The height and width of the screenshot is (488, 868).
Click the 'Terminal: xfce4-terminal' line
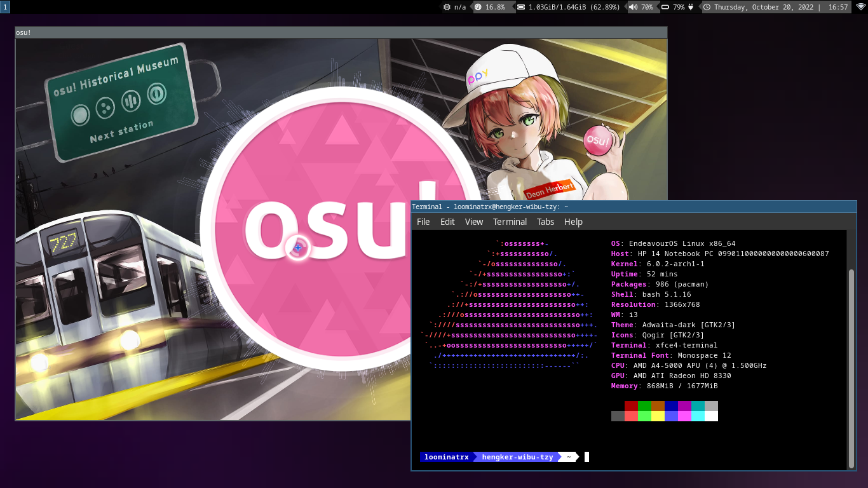tap(665, 345)
